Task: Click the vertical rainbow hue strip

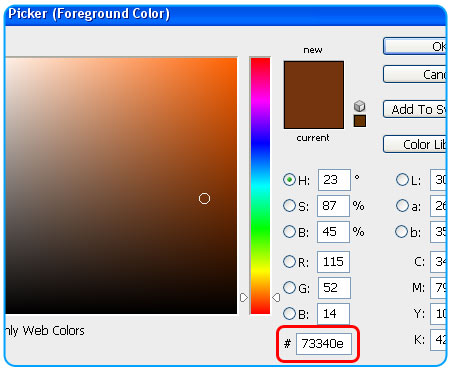Action: point(260,186)
